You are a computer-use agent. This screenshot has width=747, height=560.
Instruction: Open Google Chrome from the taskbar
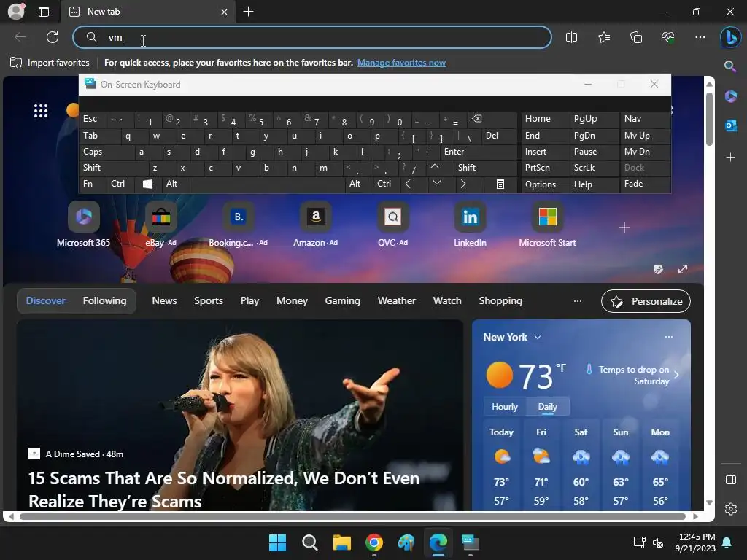click(x=374, y=542)
